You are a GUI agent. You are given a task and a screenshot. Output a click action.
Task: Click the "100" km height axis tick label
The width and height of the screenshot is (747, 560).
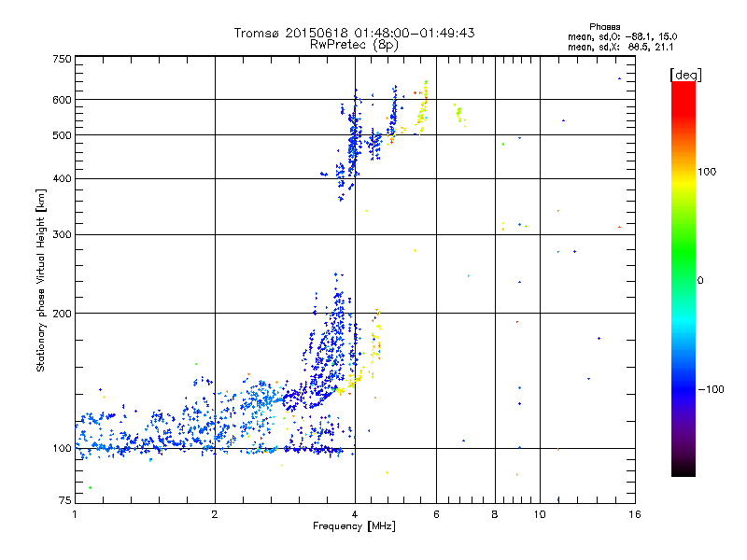62,449
